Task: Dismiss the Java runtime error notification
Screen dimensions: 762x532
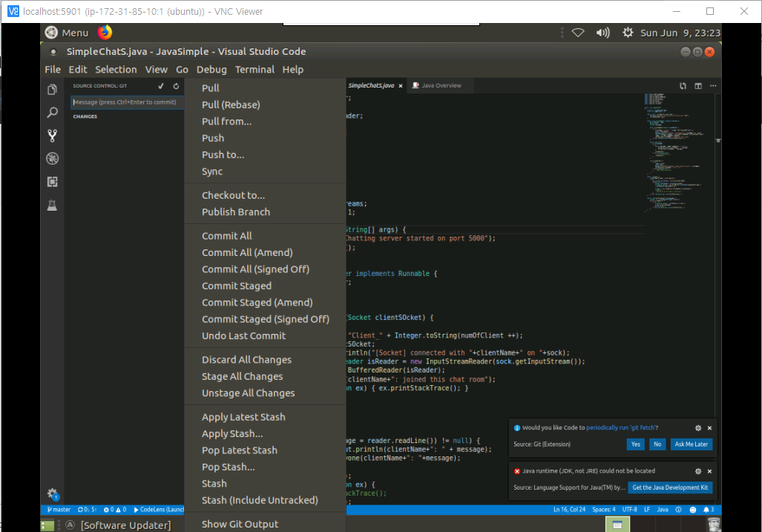Action: 709,471
